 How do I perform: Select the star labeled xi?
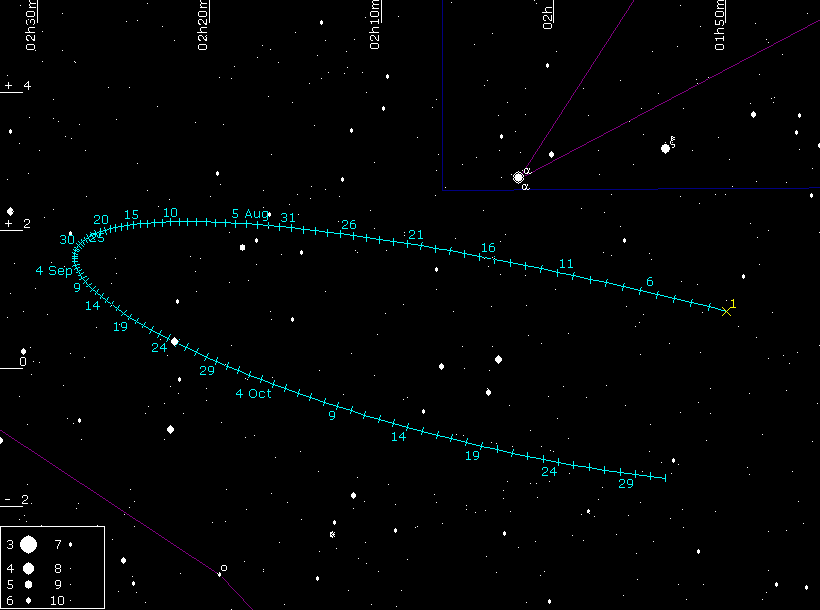click(x=665, y=149)
